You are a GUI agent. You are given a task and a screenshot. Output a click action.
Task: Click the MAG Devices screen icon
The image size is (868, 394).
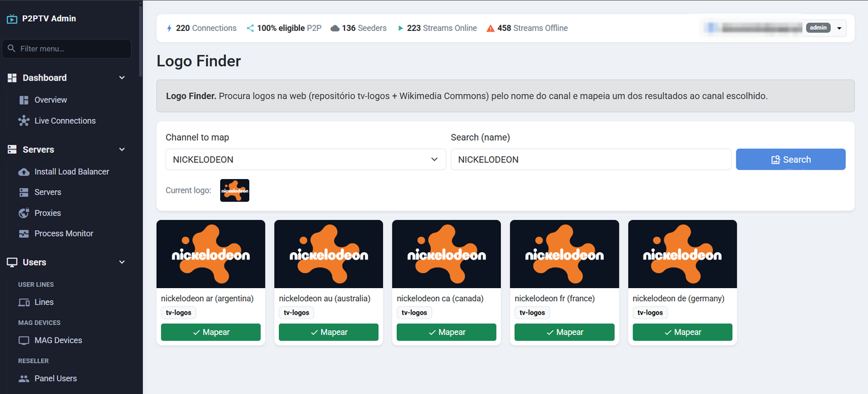click(x=24, y=340)
